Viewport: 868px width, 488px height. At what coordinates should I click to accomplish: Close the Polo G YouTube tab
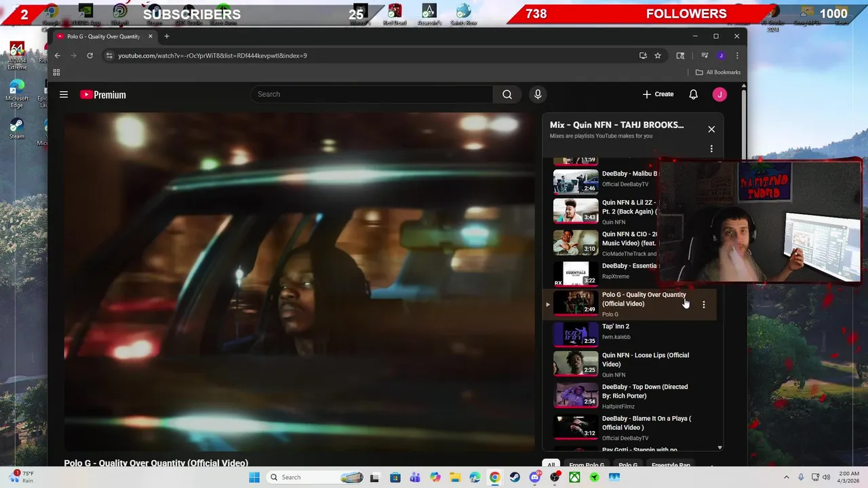(151, 36)
